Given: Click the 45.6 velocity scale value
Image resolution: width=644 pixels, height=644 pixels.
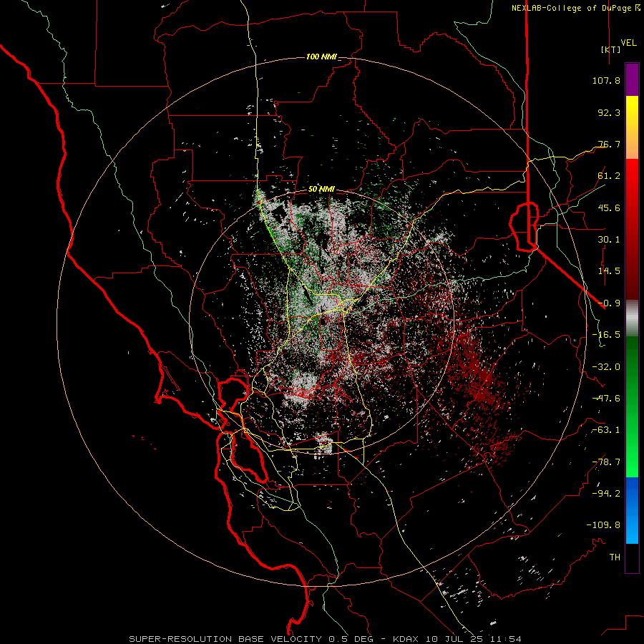Looking at the screenshot, I should click(609, 208).
